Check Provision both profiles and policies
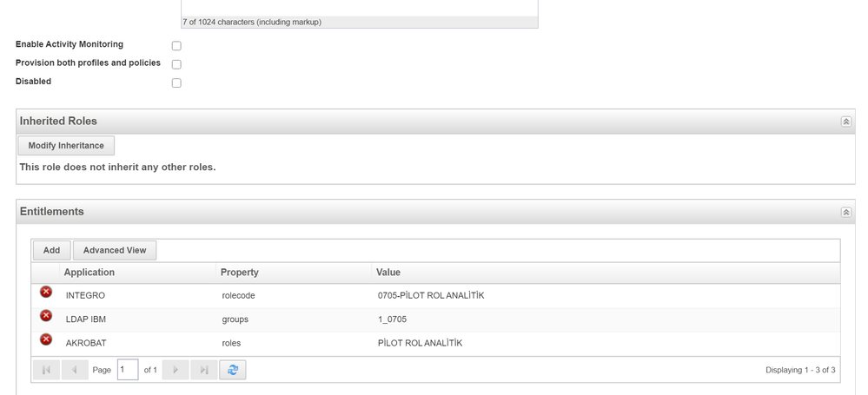The image size is (868, 395). pos(176,64)
